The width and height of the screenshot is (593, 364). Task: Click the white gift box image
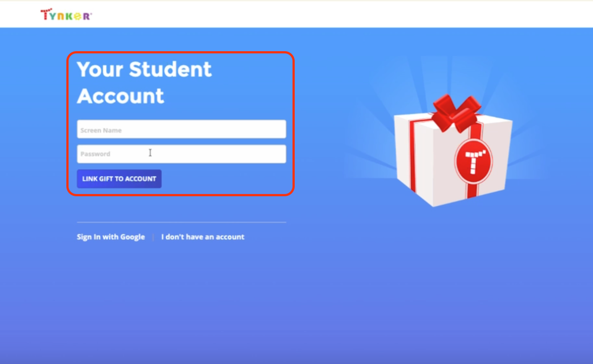pyautogui.click(x=454, y=151)
